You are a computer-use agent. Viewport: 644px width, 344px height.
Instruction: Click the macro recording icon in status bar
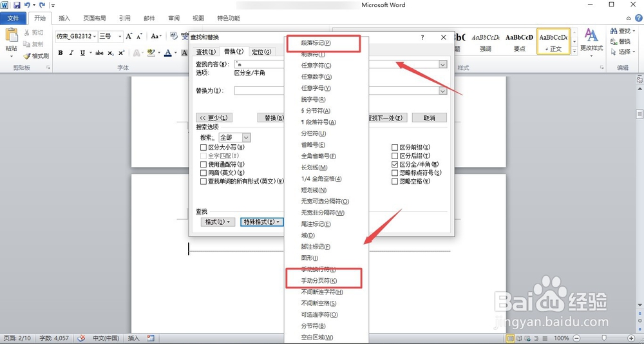click(x=151, y=338)
